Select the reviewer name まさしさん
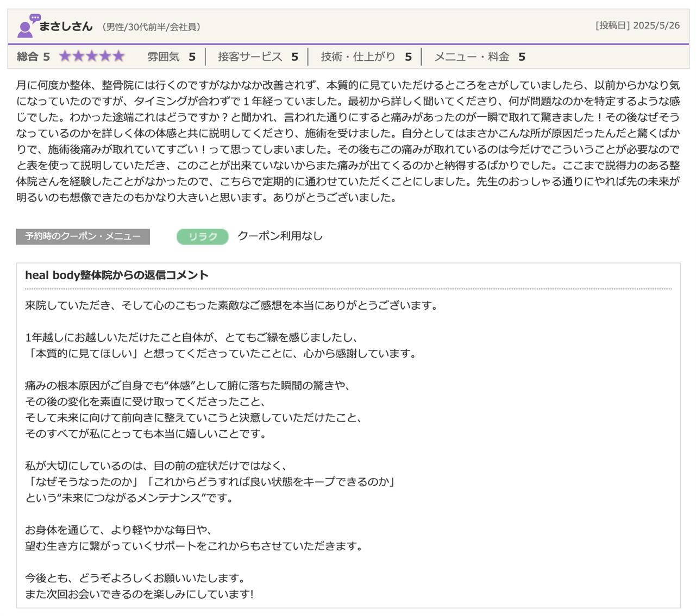696x616 pixels. click(66, 26)
